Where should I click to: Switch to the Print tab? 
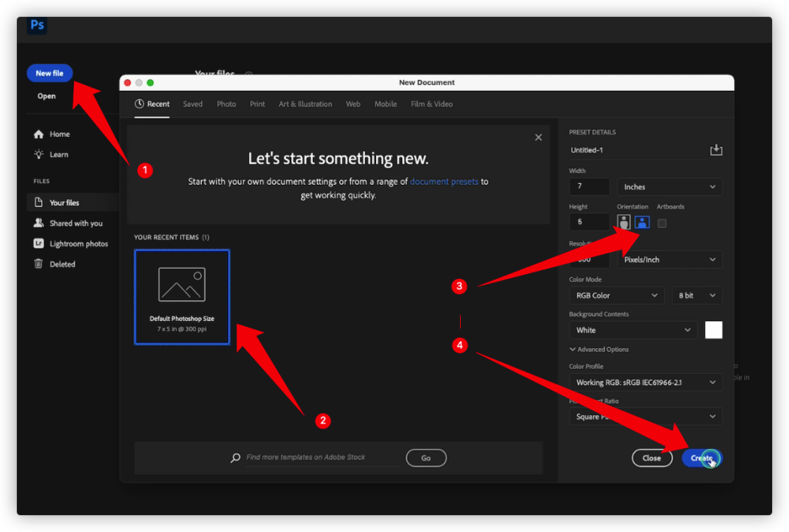click(257, 104)
